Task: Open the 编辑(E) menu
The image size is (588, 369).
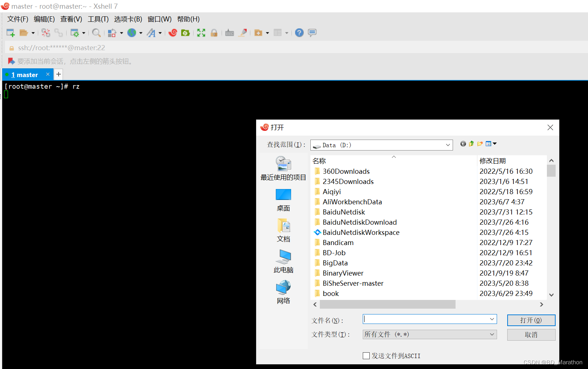Action: pos(44,19)
